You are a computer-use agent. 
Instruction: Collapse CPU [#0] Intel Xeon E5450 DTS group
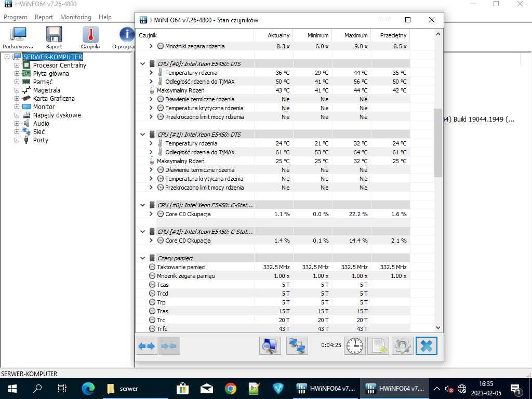[143, 63]
